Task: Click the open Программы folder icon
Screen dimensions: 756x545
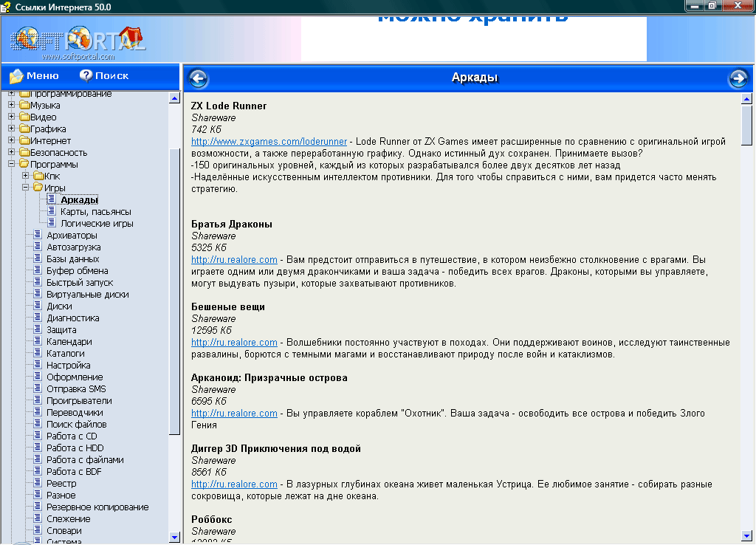Action: tap(24, 163)
